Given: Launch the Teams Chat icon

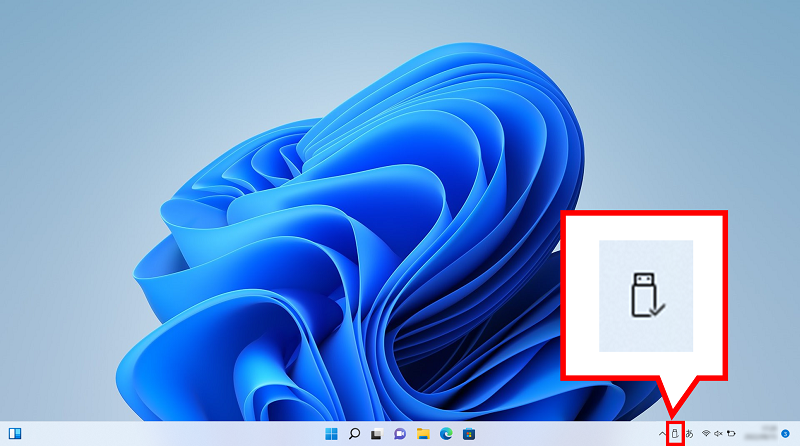Looking at the screenshot, I should (399, 434).
